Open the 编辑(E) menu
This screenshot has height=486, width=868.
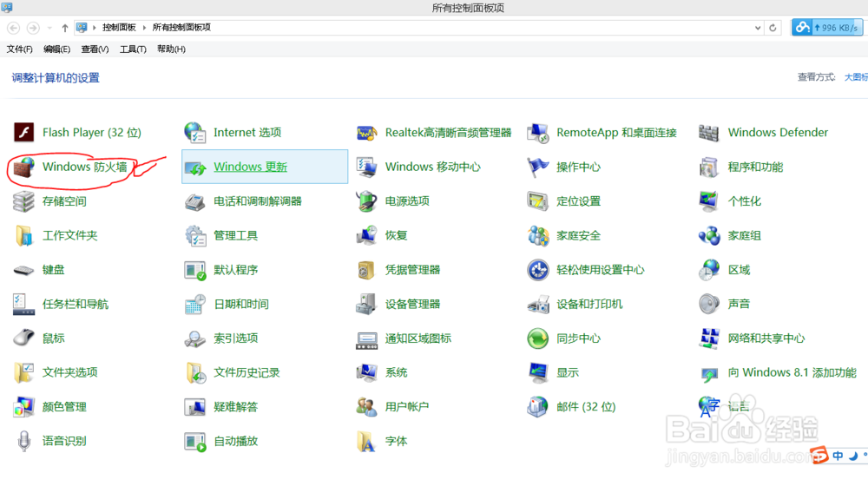pyautogui.click(x=56, y=49)
